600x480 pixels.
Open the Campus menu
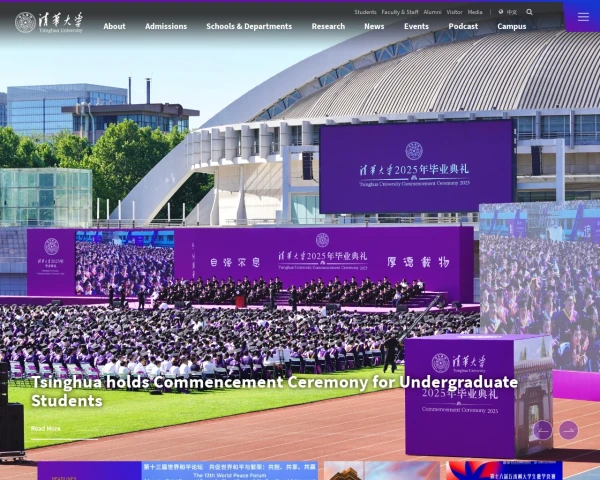(x=512, y=26)
